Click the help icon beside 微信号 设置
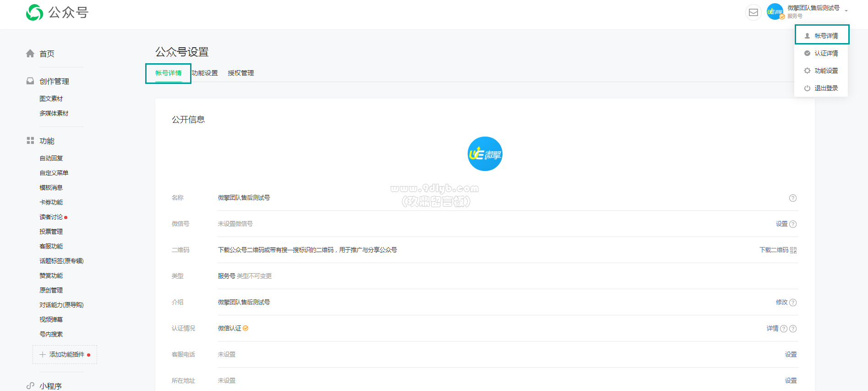 click(793, 224)
